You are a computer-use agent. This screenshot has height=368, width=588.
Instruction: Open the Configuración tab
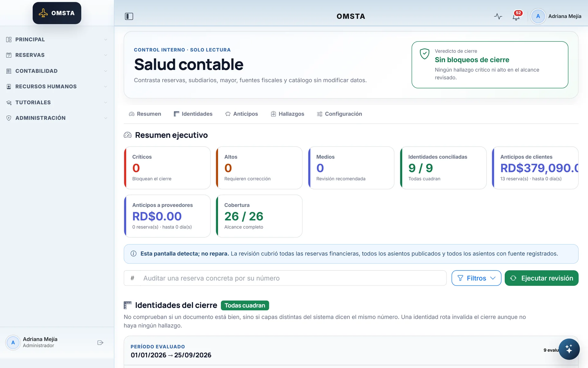click(x=339, y=114)
